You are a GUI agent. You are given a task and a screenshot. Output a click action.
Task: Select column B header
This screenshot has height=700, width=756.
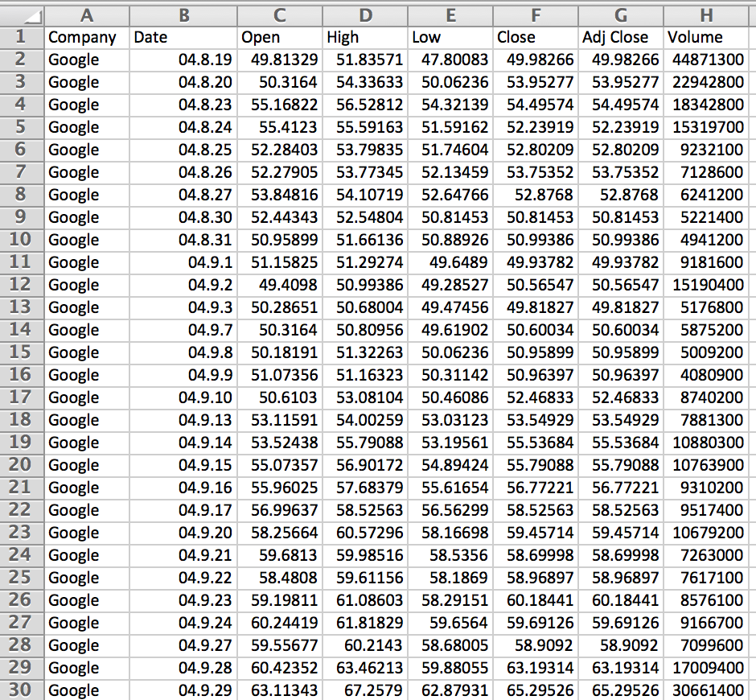[x=183, y=16]
